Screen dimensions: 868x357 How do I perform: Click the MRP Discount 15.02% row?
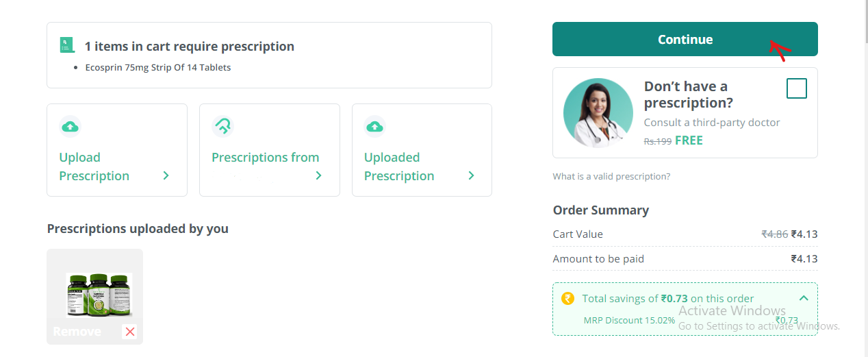(x=629, y=320)
